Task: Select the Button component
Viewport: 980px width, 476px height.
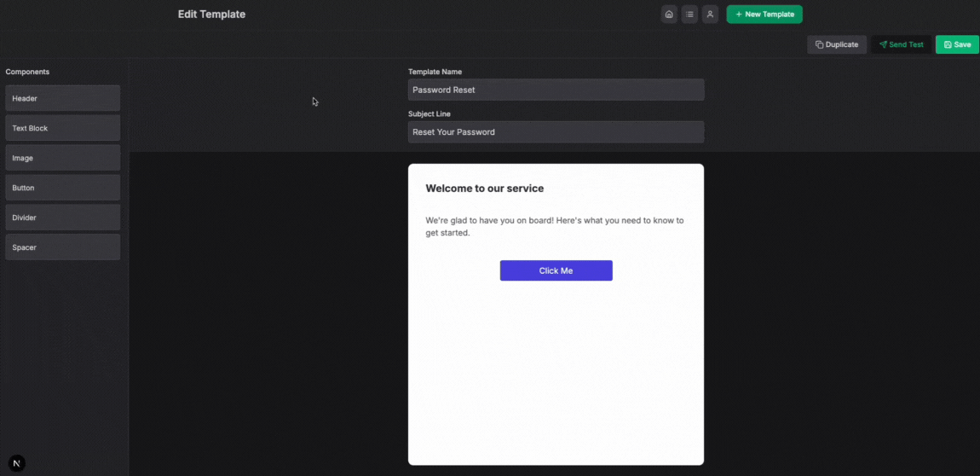Action: tap(62, 188)
